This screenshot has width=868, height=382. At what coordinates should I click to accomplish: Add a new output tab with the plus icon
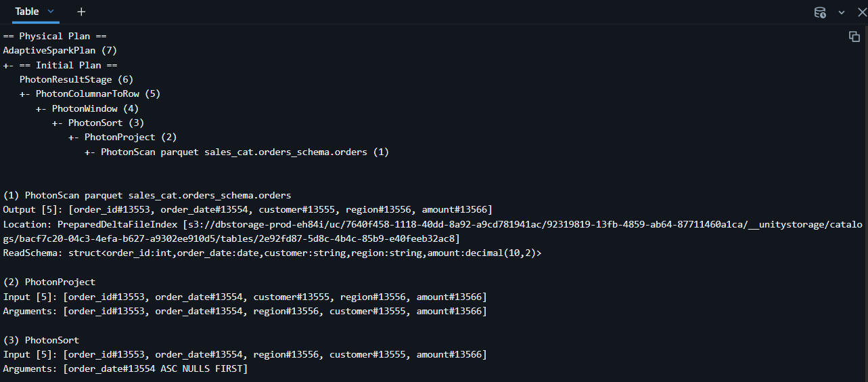point(81,12)
